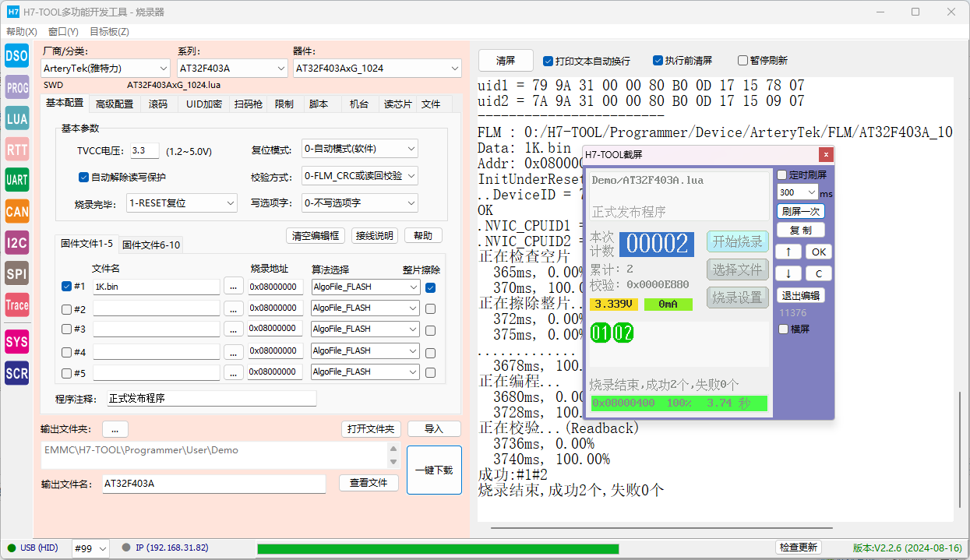970x560 pixels.
Task: Click the 刷屏一次 button
Action: (801, 211)
